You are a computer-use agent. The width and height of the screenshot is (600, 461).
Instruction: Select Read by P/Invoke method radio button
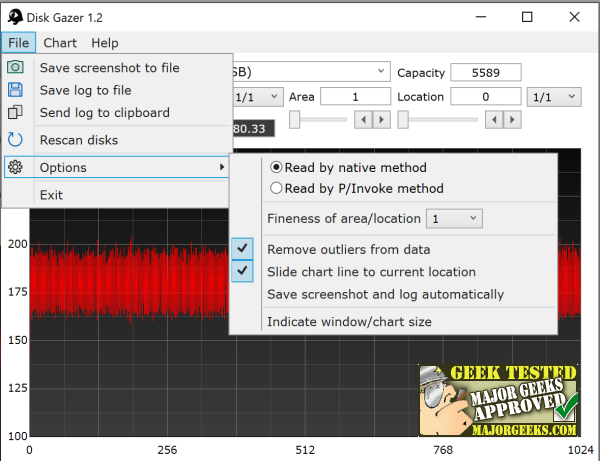click(276, 188)
